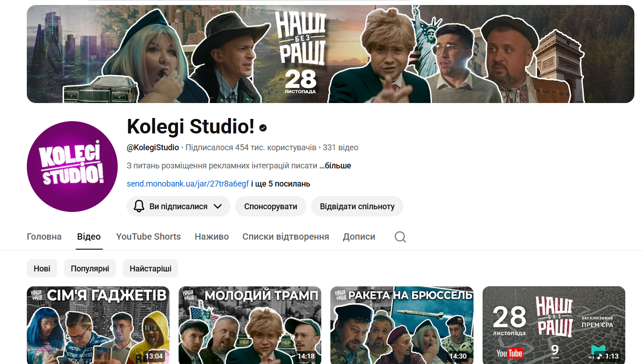Screen dimensions: 643x364
Task: Go to the Наживо tab
Action: pyautogui.click(x=212, y=237)
